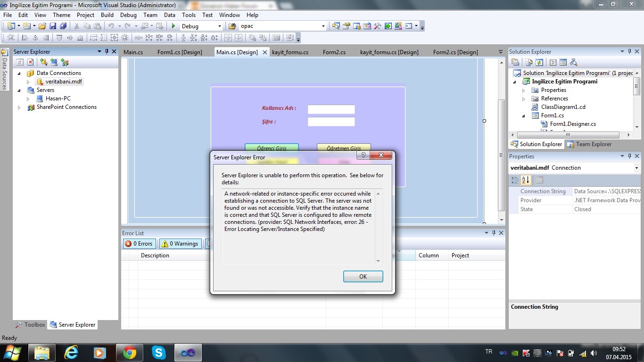Pin the Server Explorer panel
The height and width of the screenshot is (362, 644).
tap(107, 51)
